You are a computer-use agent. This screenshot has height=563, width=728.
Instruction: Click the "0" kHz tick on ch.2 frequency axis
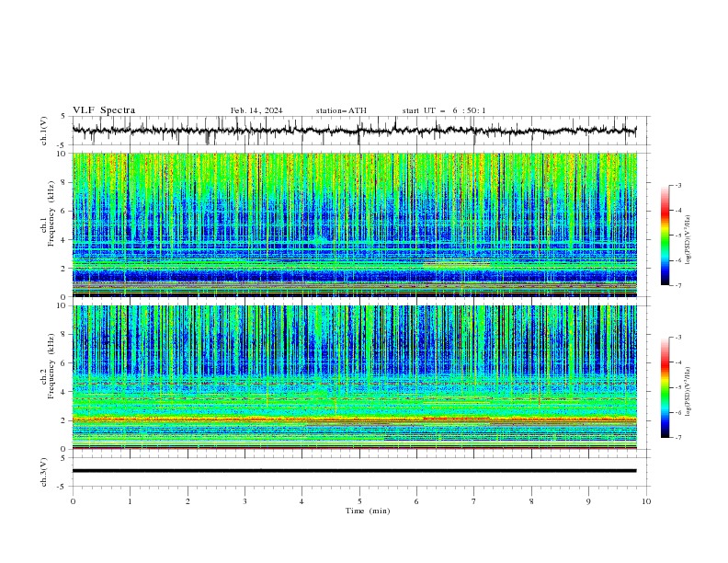click(65, 449)
